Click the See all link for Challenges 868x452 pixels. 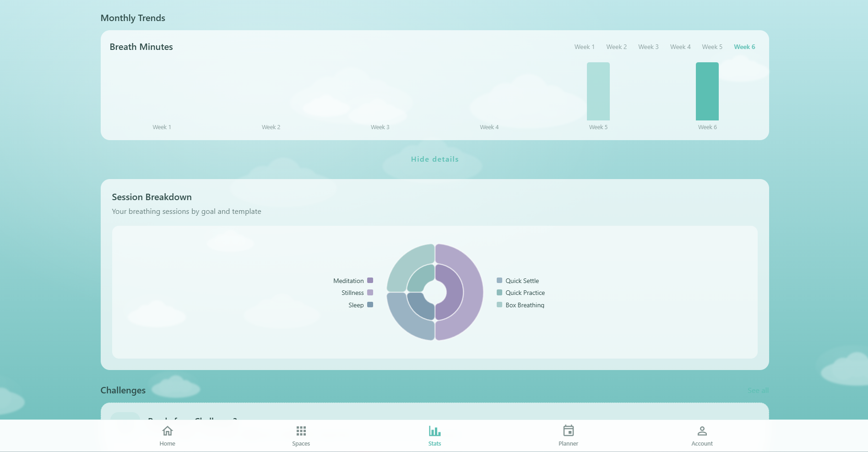(758, 390)
